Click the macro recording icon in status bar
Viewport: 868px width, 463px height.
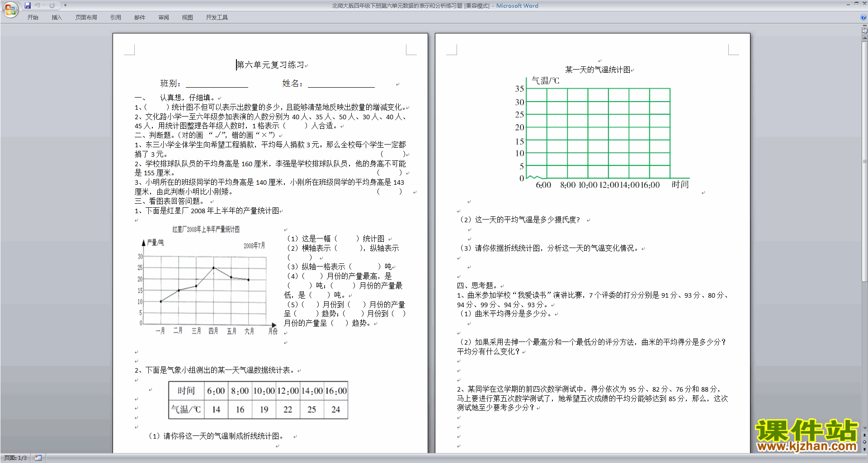pyautogui.click(x=38, y=458)
